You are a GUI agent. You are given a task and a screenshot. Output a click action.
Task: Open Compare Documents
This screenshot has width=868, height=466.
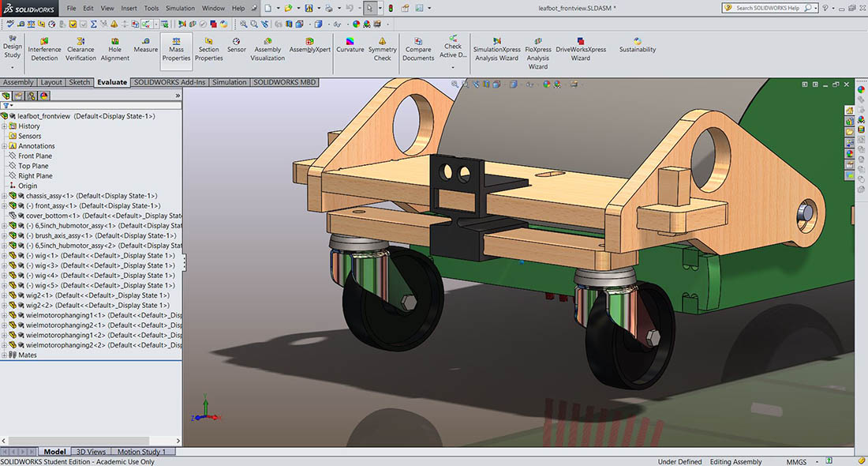pyautogui.click(x=418, y=49)
